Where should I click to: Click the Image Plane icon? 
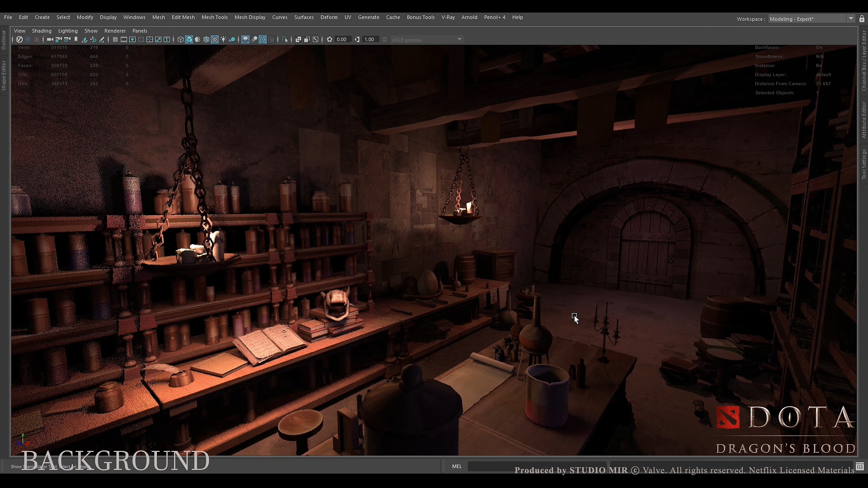(84, 39)
